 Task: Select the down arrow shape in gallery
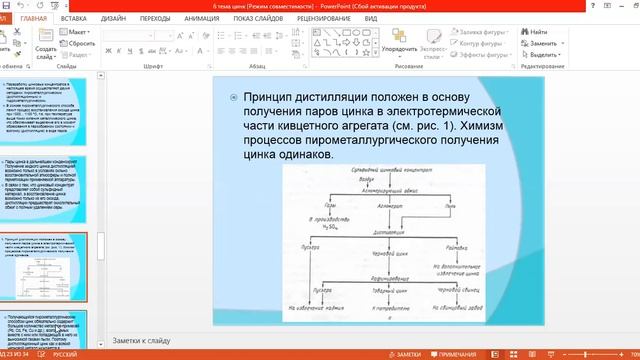point(356,42)
